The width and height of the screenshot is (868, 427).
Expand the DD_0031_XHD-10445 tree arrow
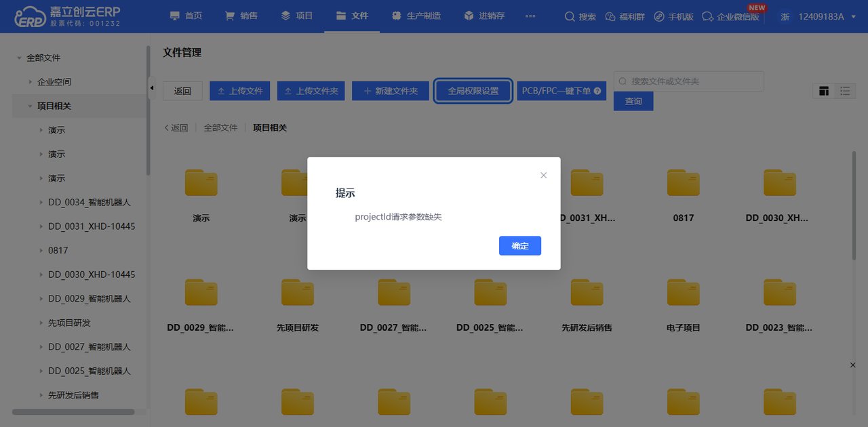click(x=41, y=226)
